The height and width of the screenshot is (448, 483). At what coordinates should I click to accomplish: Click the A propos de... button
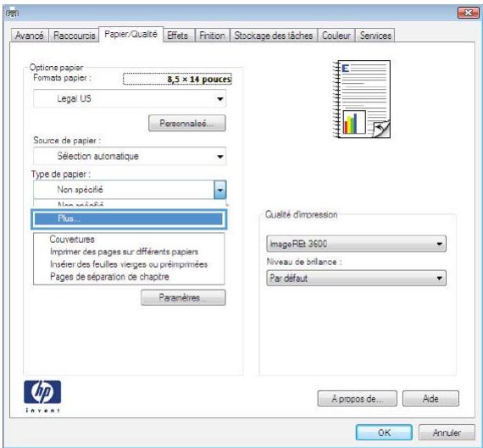coord(358,399)
